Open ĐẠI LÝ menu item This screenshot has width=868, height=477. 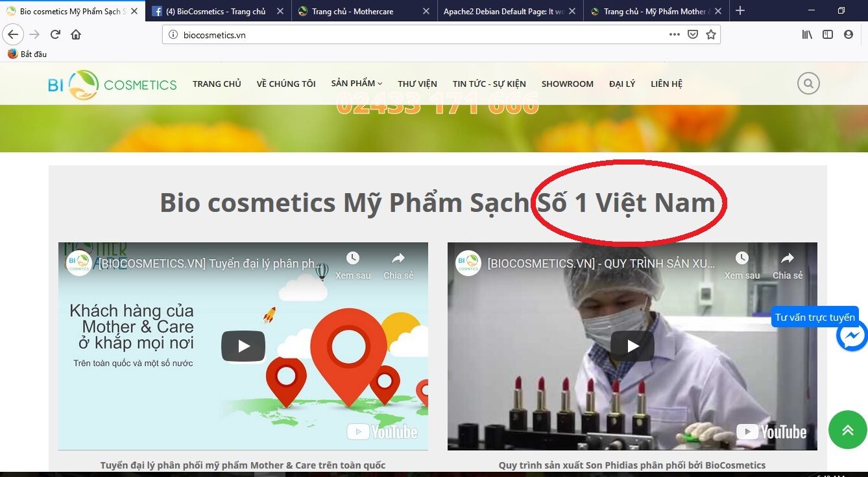tap(622, 84)
